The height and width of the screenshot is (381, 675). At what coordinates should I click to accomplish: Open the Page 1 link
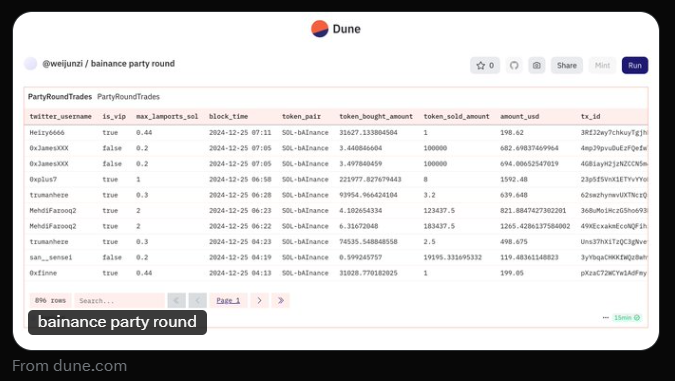228,300
